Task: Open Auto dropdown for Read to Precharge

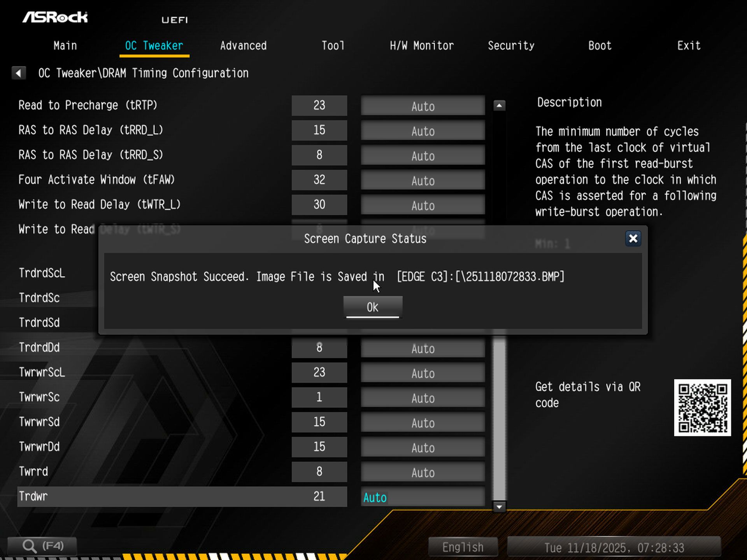Action: tap(423, 106)
